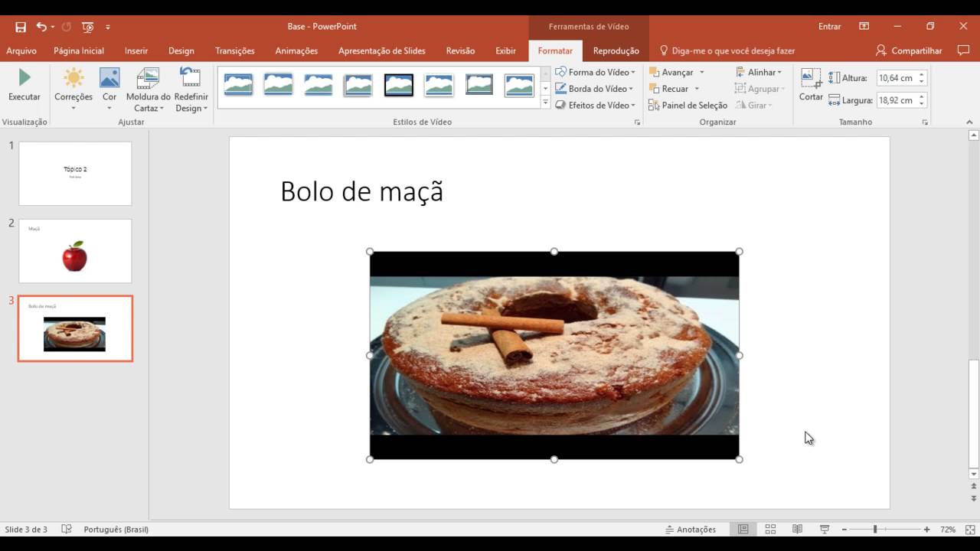Select the black-bordered fifth video style
Viewport: 980px width, 551px height.
399,85
